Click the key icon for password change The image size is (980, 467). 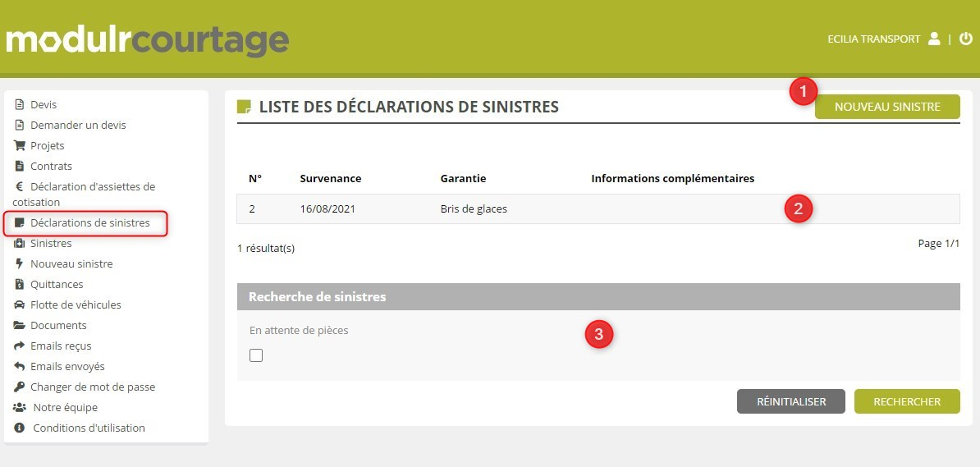coord(20,387)
